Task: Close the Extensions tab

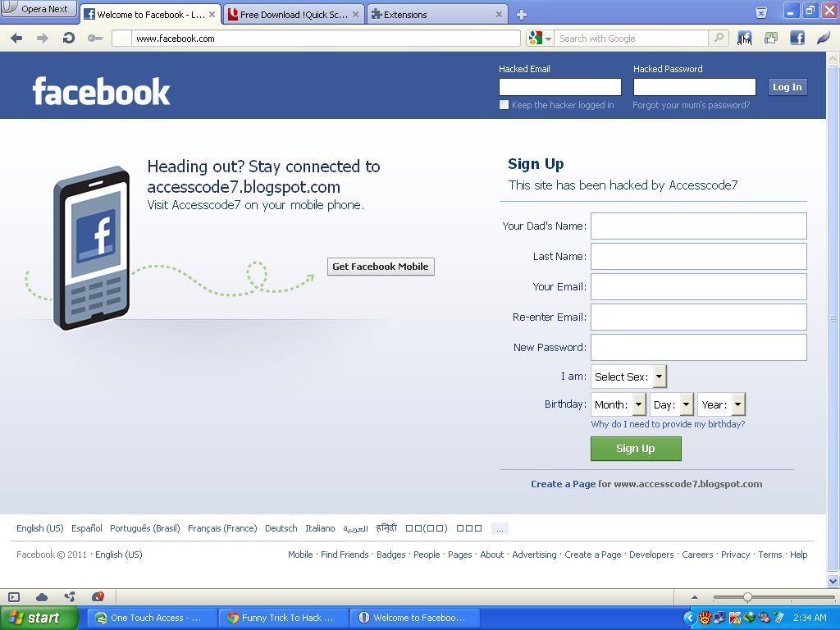Action: pos(499,15)
